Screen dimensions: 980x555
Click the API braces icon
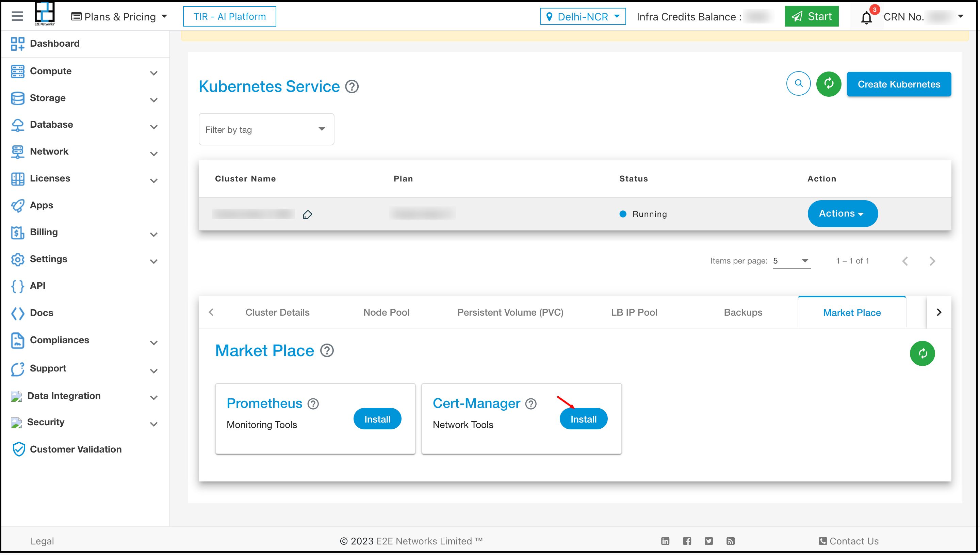[x=17, y=286]
